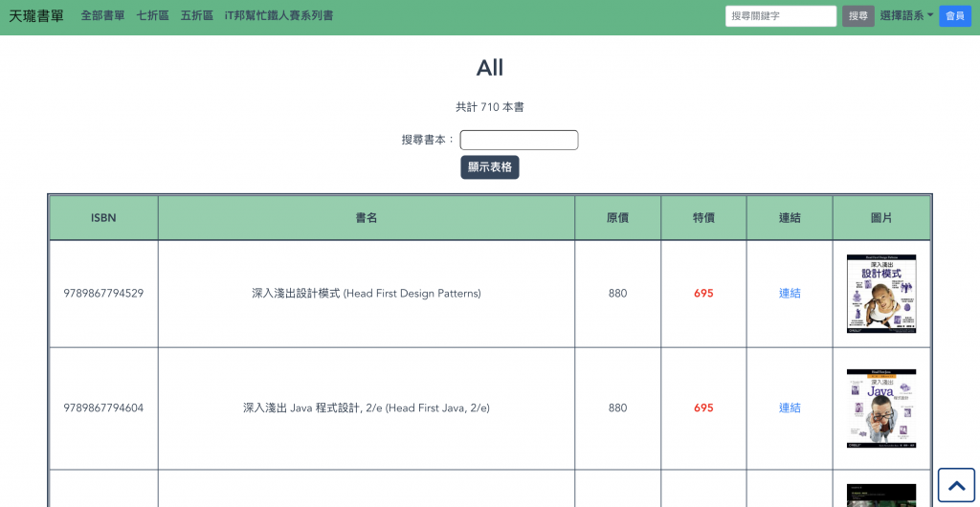The image size is (980, 507).
Task: Click the 書名 column header
Action: coord(367,218)
